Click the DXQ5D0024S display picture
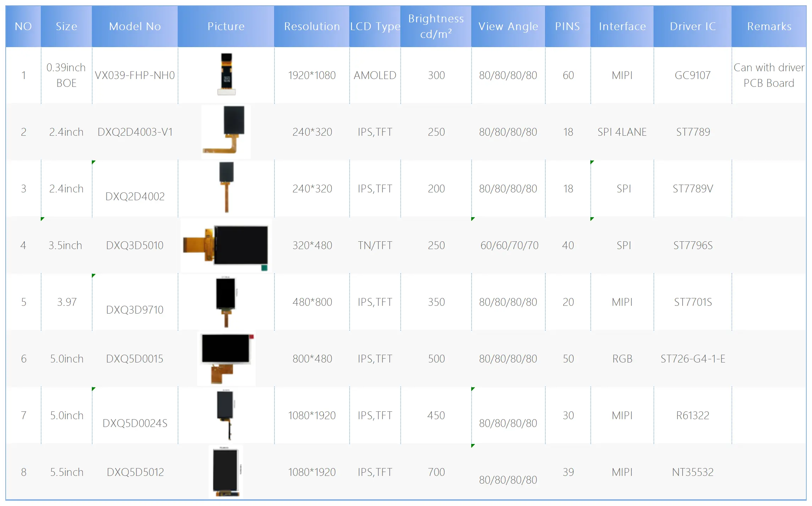Screen dimensions: 812x506 (226, 415)
